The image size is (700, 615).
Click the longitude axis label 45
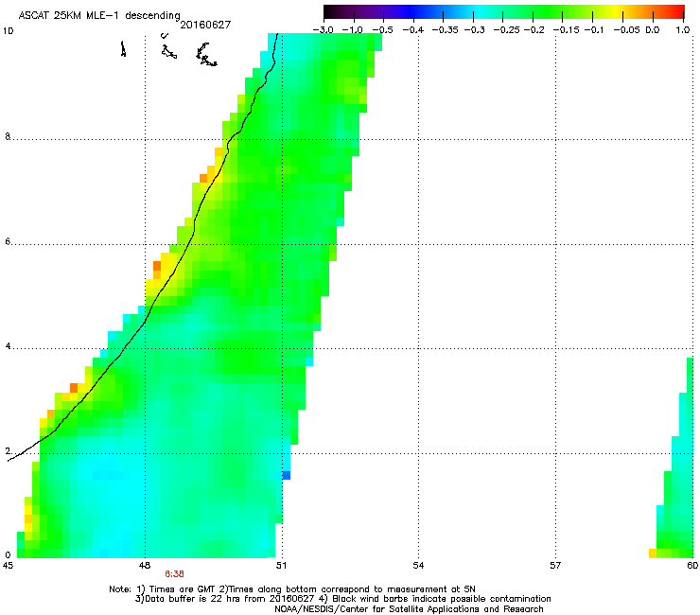8,566
